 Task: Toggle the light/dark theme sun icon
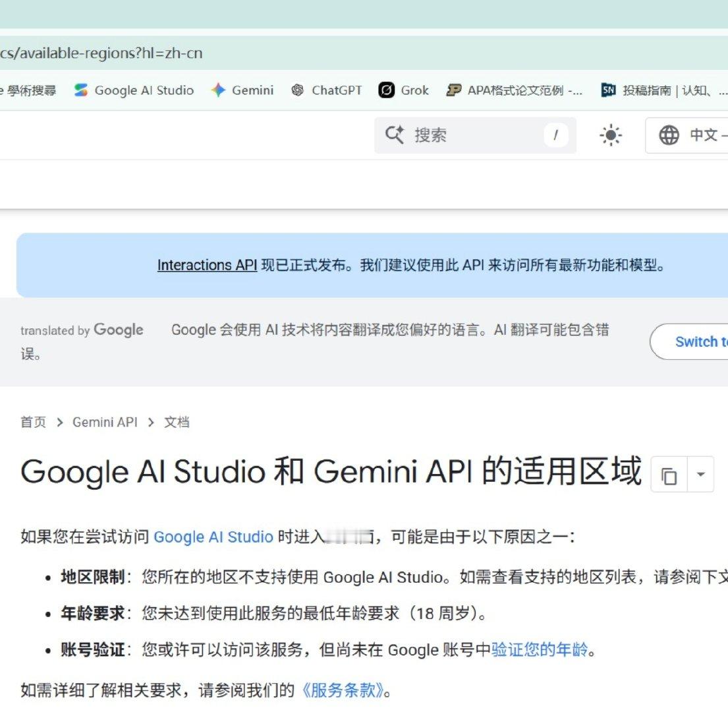611,135
